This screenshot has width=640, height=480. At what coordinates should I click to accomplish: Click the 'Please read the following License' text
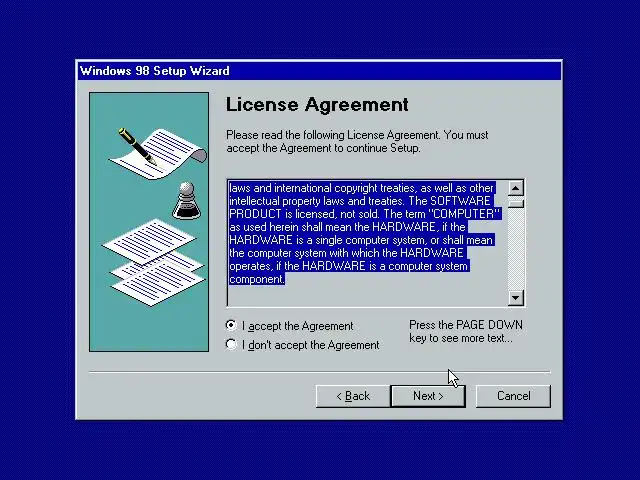pyautogui.click(x=357, y=141)
